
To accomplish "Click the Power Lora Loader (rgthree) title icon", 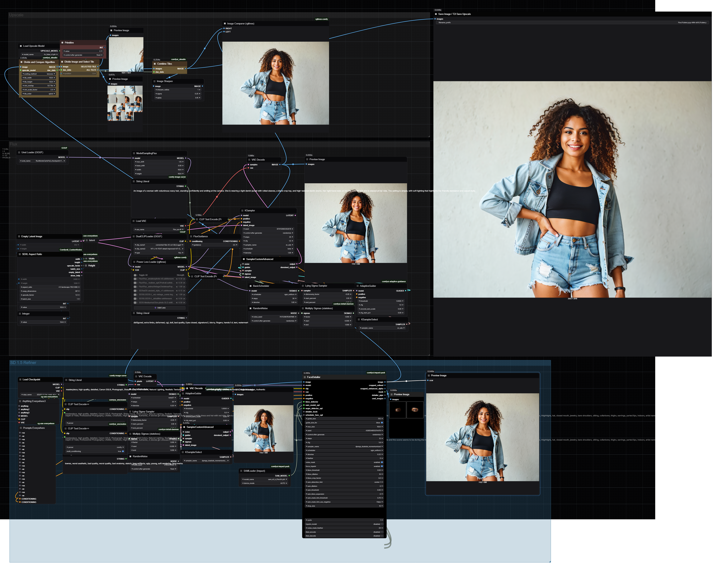I will (134, 262).
